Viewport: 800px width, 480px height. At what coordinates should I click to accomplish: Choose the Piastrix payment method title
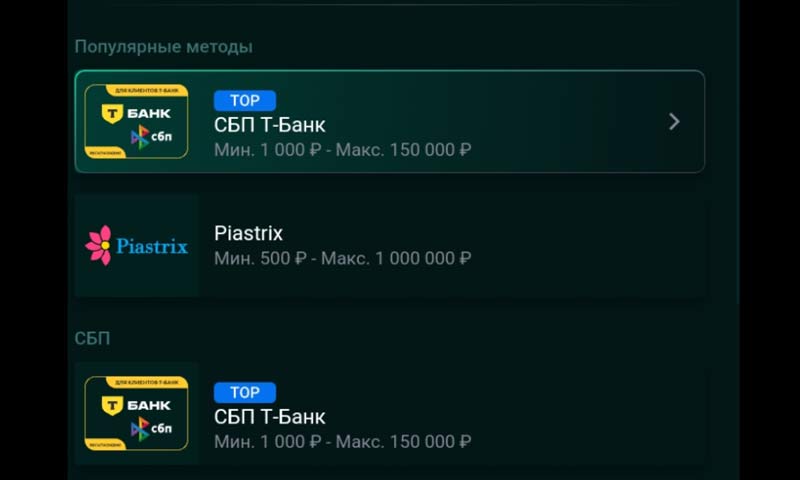coord(248,233)
